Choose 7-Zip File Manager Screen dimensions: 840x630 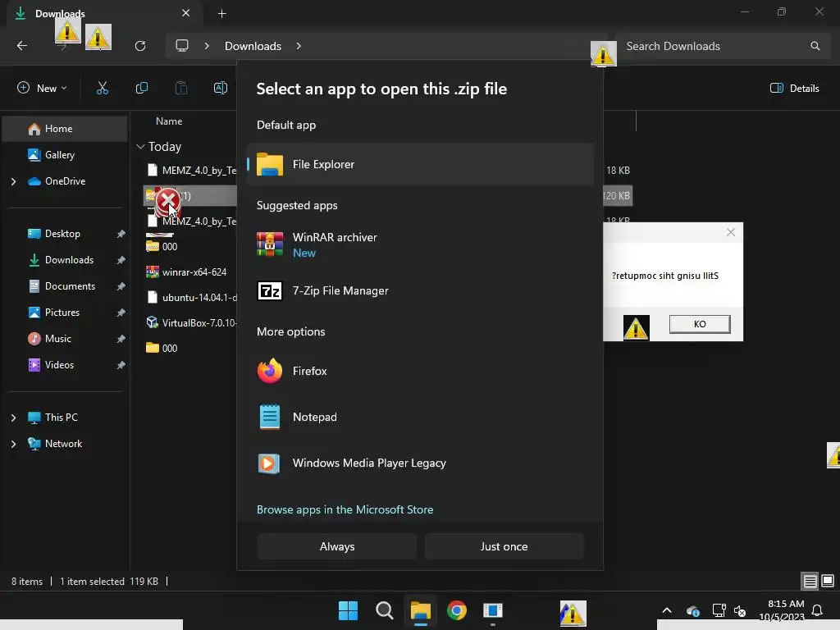pyautogui.click(x=421, y=291)
